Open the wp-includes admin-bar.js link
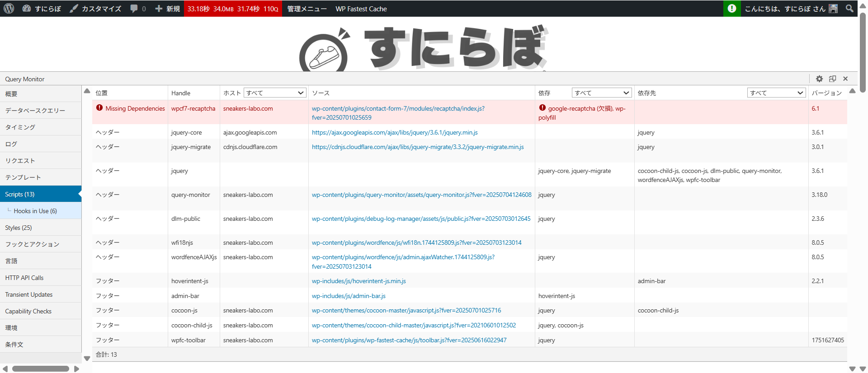This screenshot has width=868, height=373. coord(349,296)
